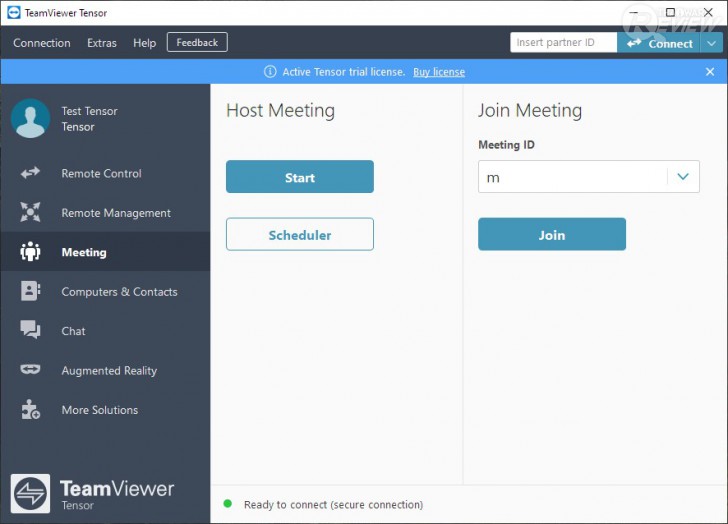Click the Computers & Contacts address book icon
Viewport: 728px width, 524px height.
30,291
